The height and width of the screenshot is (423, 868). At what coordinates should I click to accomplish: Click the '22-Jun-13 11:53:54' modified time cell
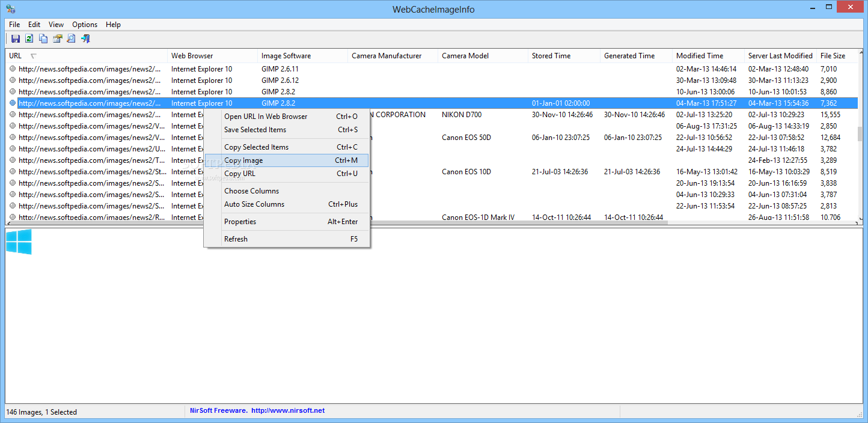706,206
